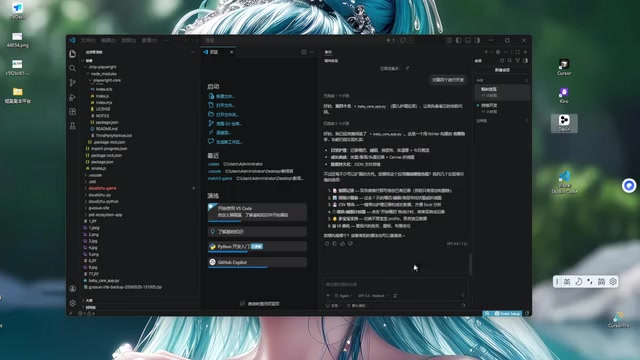Screen dimensions: 640x360
Task: Click the New File link on Welcome page
Action: [222, 96]
